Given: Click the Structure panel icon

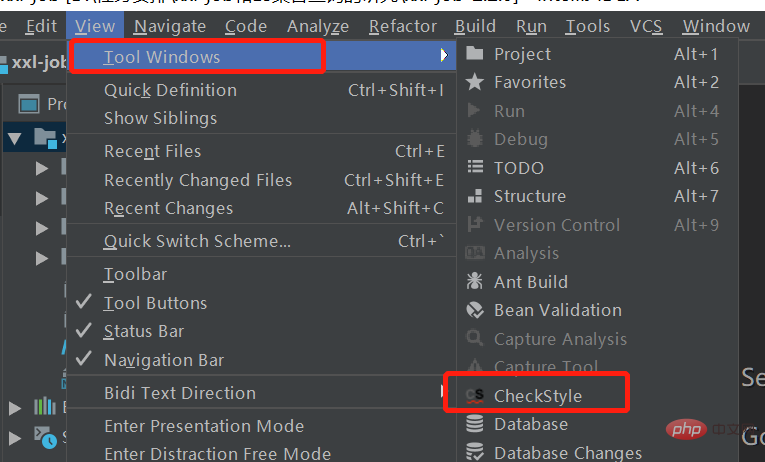Looking at the screenshot, I should 475,196.
